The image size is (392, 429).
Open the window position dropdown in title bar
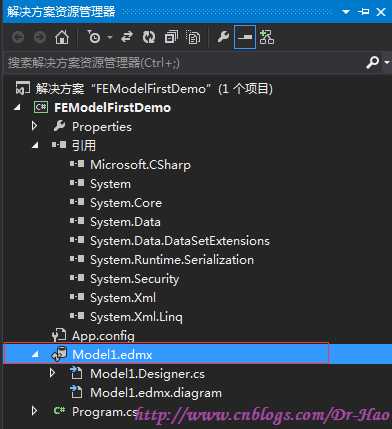(346, 12)
